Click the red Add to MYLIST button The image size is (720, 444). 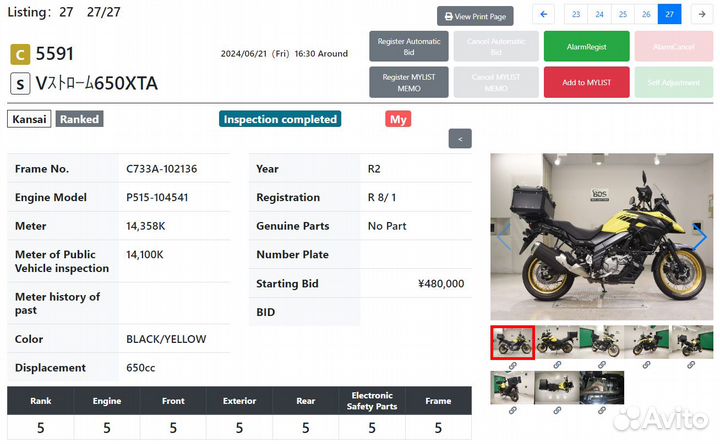[586, 82]
